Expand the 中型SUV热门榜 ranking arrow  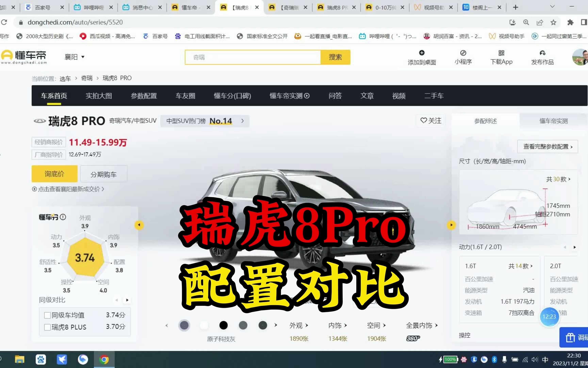242,121
